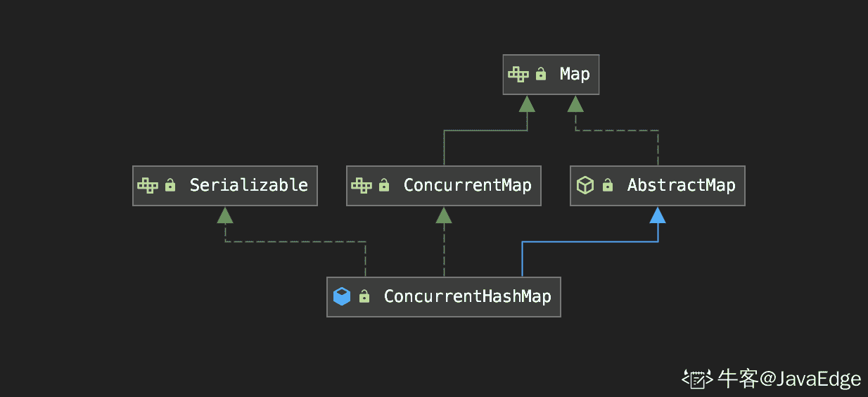The width and height of the screenshot is (868, 397).
Task: Click the green arrowhead under Serializable
Action: click(225, 215)
